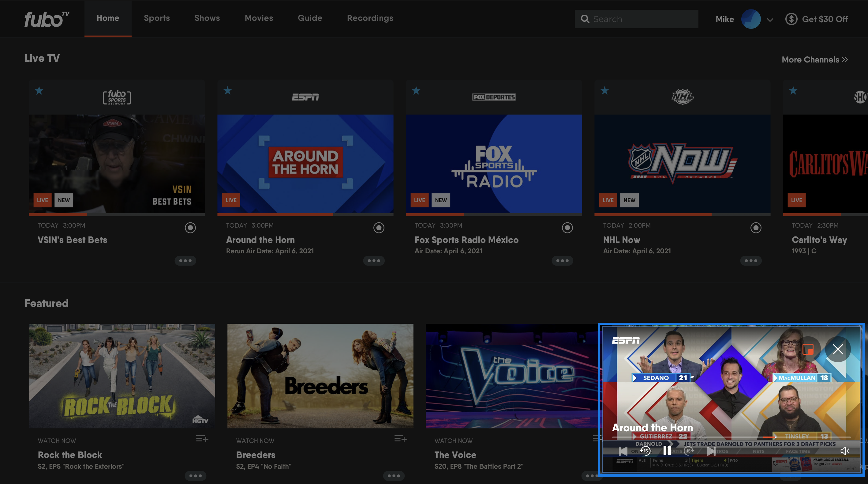The width and height of the screenshot is (868, 484).
Task: Toggle favorite star on Showtime channel
Action: point(793,90)
